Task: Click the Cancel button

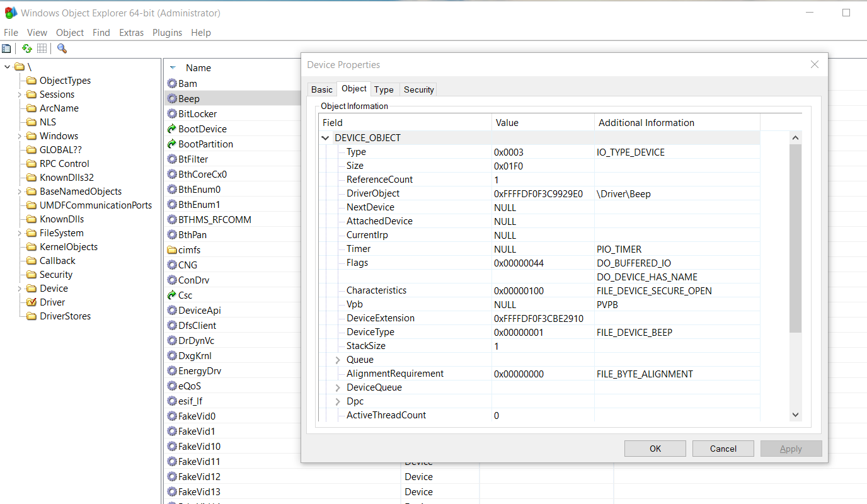Action: pos(723,449)
